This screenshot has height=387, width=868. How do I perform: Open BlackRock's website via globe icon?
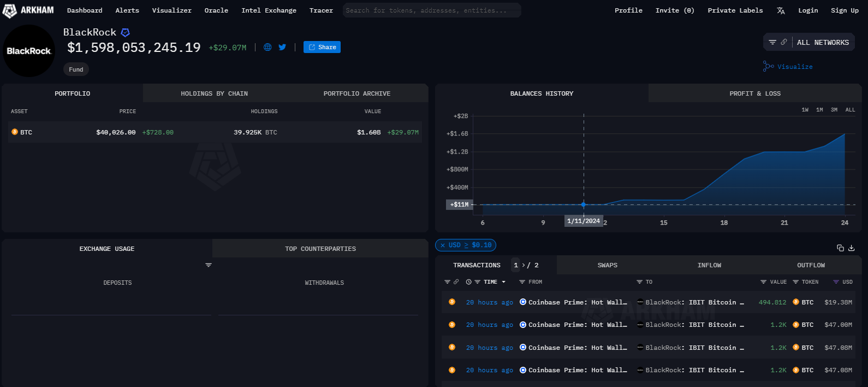tap(267, 47)
